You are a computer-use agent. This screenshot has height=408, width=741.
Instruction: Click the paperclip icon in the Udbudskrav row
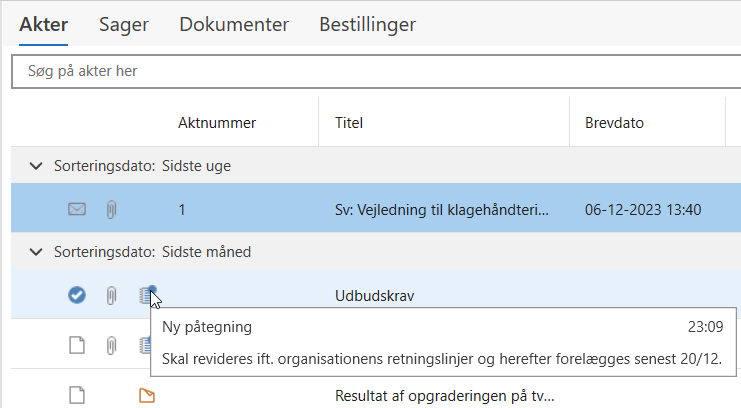click(112, 295)
